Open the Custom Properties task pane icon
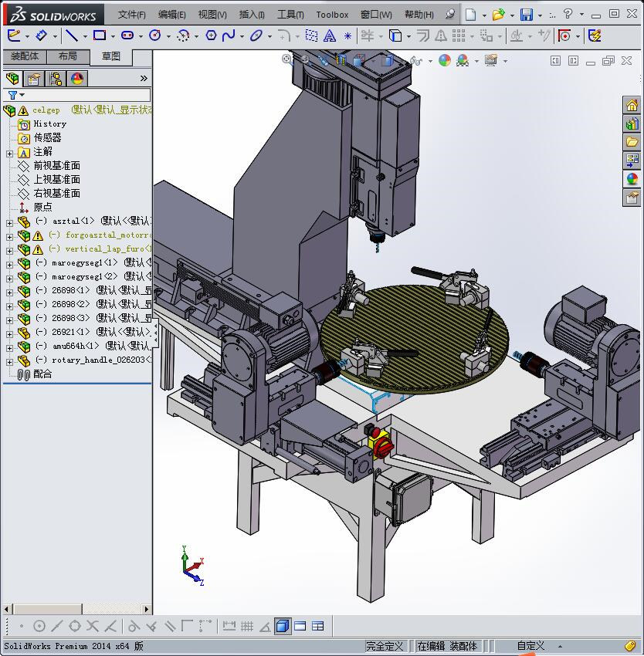The width and height of the screenshot is (644, 656). pos(632,197)
